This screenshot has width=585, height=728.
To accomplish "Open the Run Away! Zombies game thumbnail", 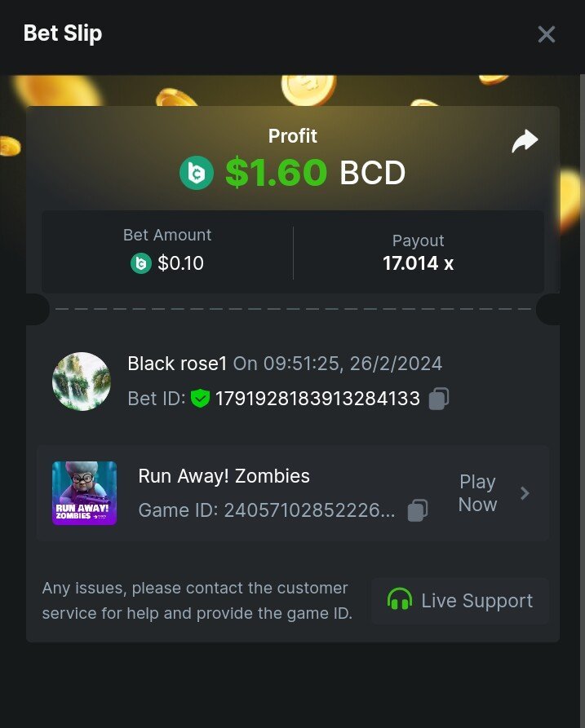I will [85, 493].
